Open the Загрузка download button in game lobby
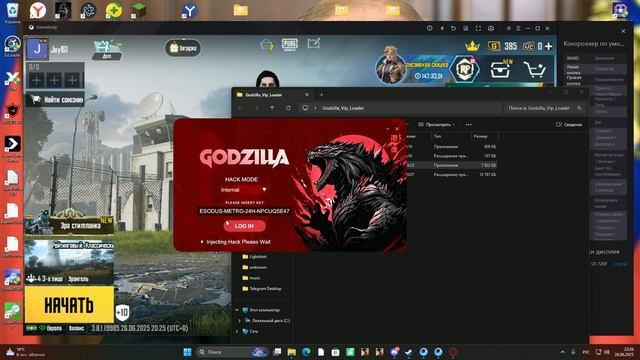The image size is (640, 360). [x=183, y=48]
